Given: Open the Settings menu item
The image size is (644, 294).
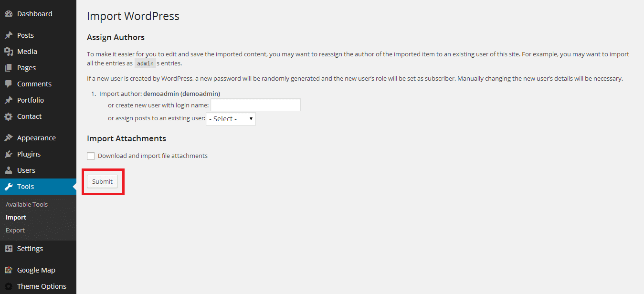Looking at the screenshot, I should pyautogui.click(x=38, y=249).
